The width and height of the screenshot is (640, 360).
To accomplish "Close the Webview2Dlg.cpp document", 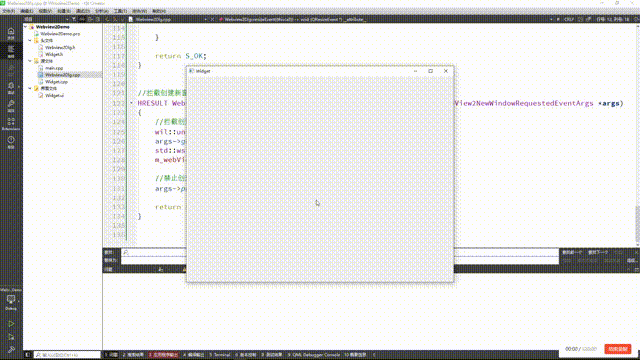I will pyautogui.click(x=212, y=19).
